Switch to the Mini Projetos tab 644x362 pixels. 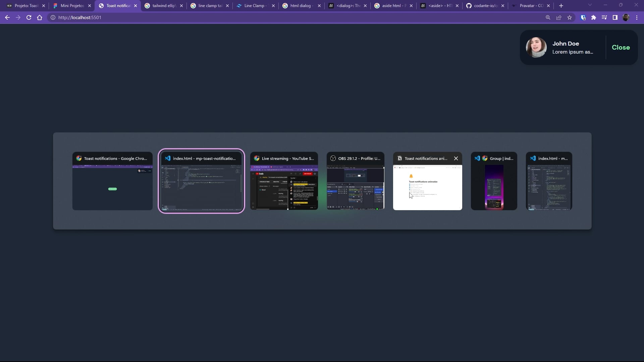[72, 6]
